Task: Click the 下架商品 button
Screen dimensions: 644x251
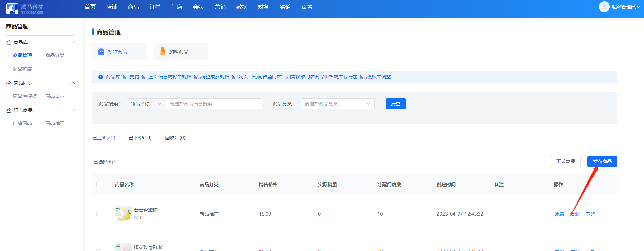Action: [566, 161]
